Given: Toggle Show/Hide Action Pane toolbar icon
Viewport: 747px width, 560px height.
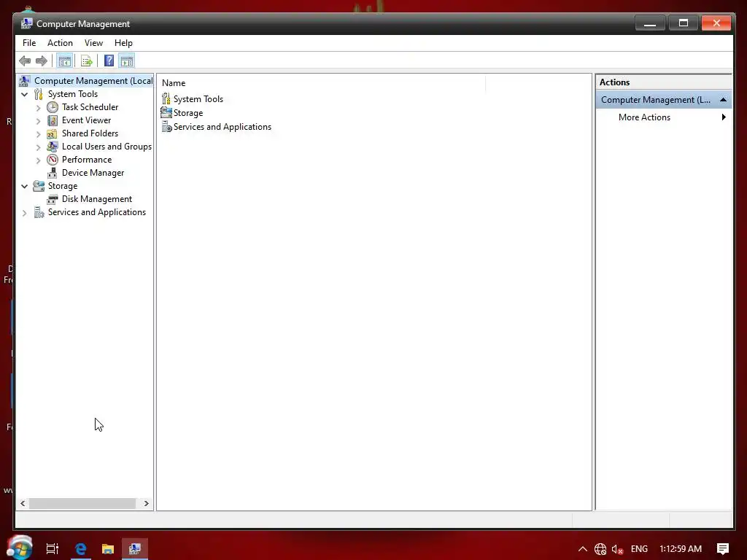Looking at the screenshot, I should 127,61.
